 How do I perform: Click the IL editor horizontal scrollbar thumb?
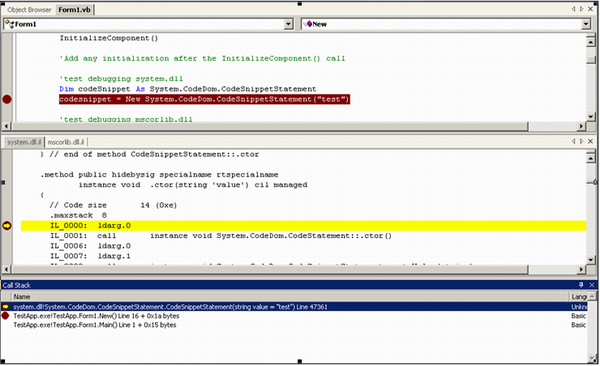pyautogui.click(x=270, y=270)
